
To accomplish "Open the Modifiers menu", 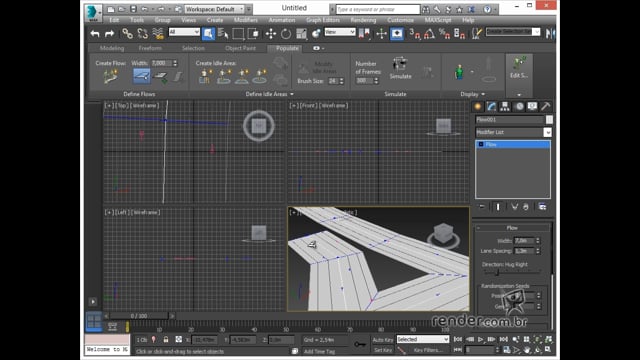I will [x=246, y=20].
